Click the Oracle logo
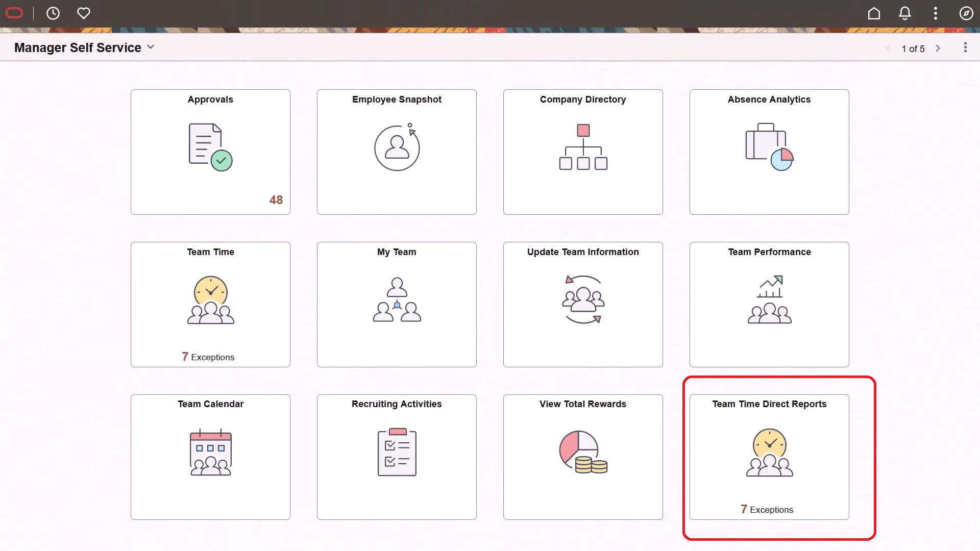 [14, 13]
